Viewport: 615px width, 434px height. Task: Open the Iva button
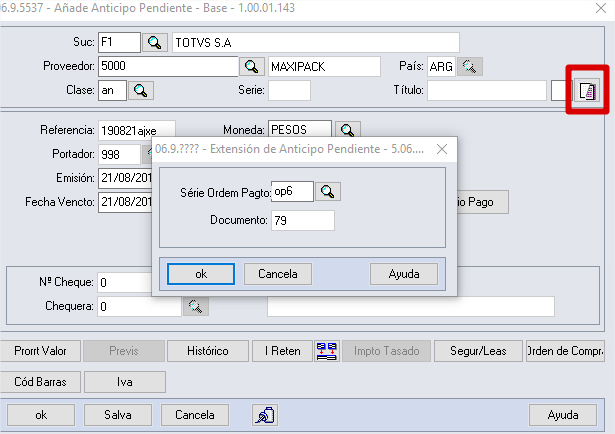125,382
